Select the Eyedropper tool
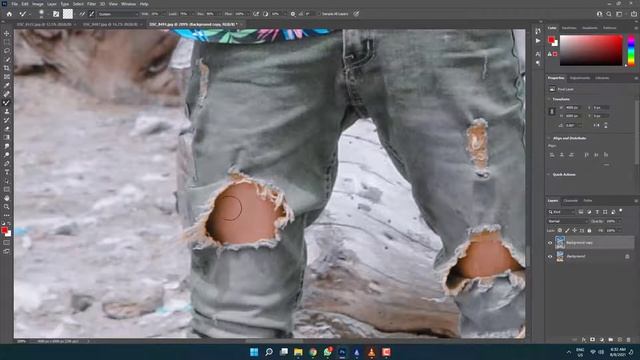 pyautogui.click(x=7, y=85)
